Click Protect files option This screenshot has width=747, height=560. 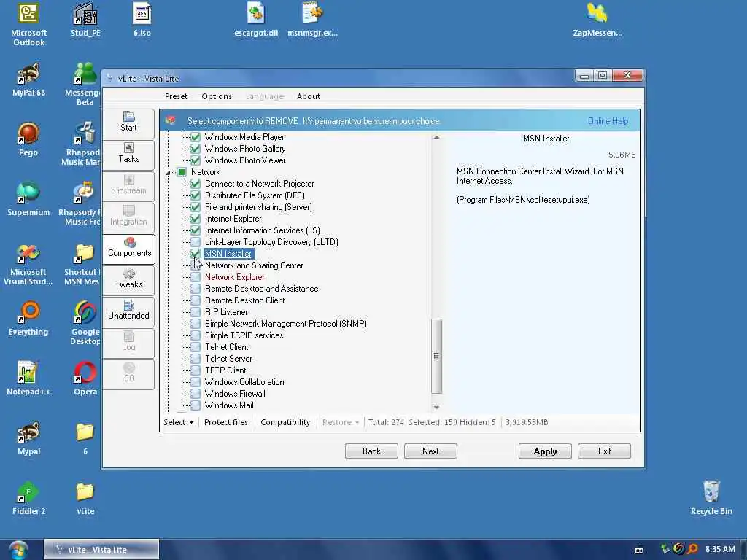(x=226, y=422)
